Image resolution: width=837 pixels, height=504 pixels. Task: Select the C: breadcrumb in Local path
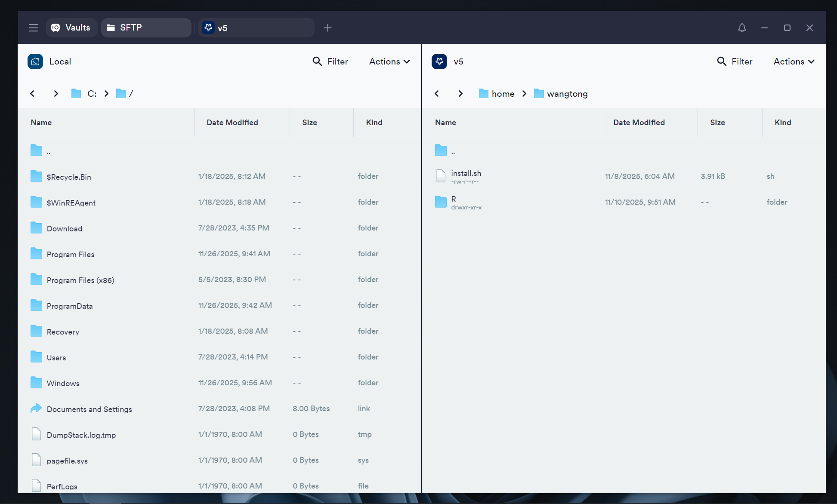tap(84, 94)
